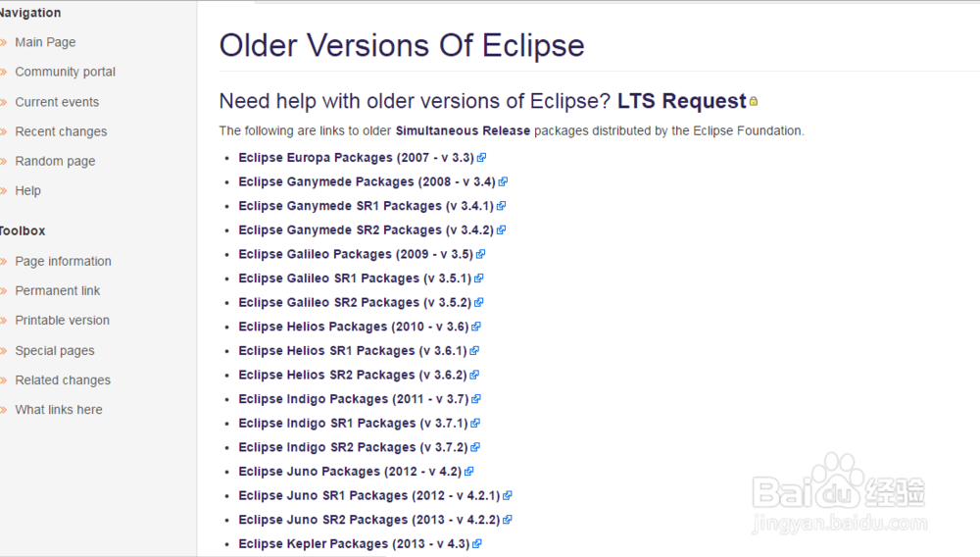The image size is (980, 557).
Task: Open What links here
Action: pyautogui.click(x=59, y=410)
